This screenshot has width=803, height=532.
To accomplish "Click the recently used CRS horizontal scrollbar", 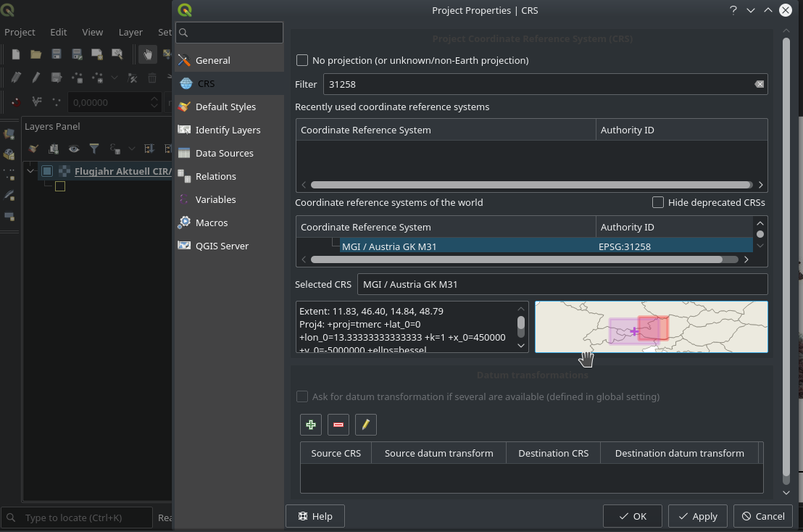I will tap(531, 185).
